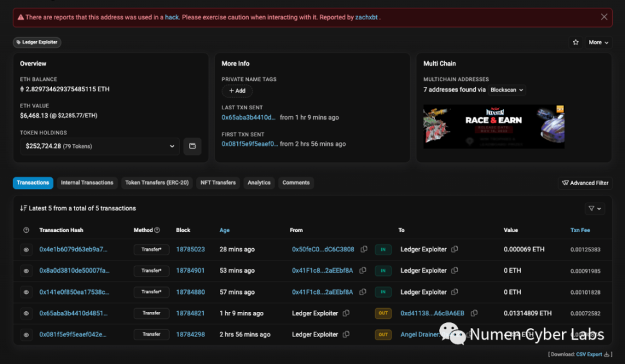Screen dimensions: 625x364
Task: Open the transactions filter dropdown
Action: [595, 208]
